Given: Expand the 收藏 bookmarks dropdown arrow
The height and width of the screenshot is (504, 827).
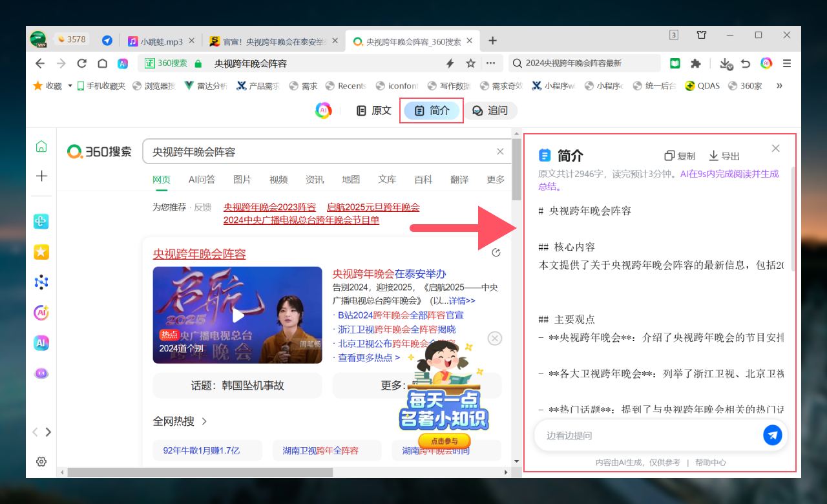Looking at the screenshot, I should pos(70,86).
